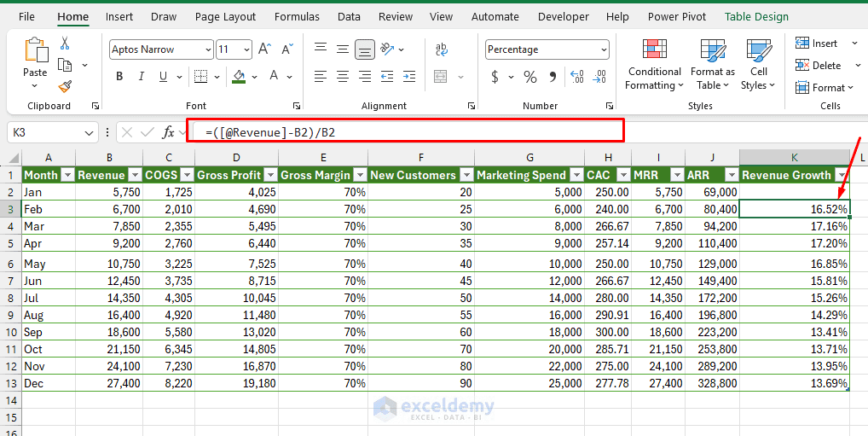Open the Month column filter dropdown
Screen dimensions: 868x436
(67, 175)
